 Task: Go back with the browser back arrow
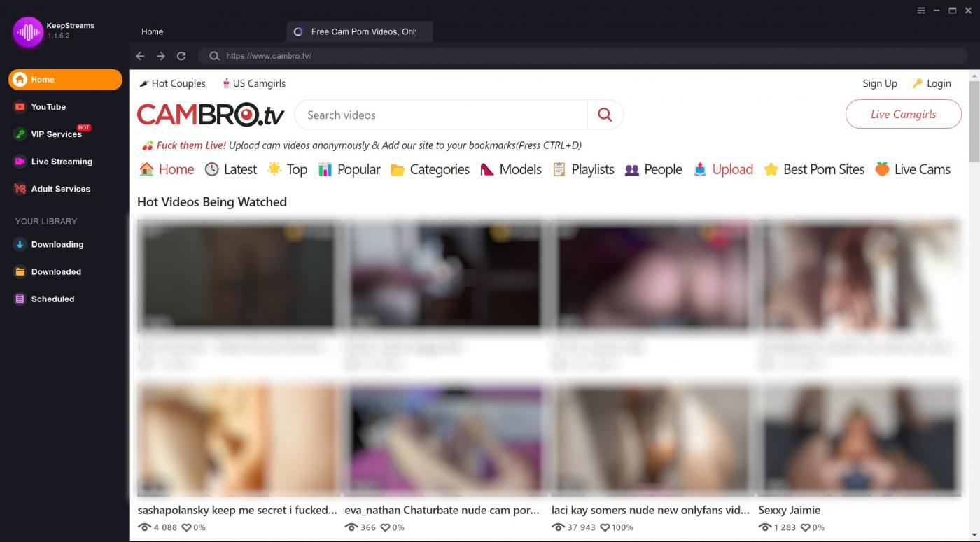[140, 56]
